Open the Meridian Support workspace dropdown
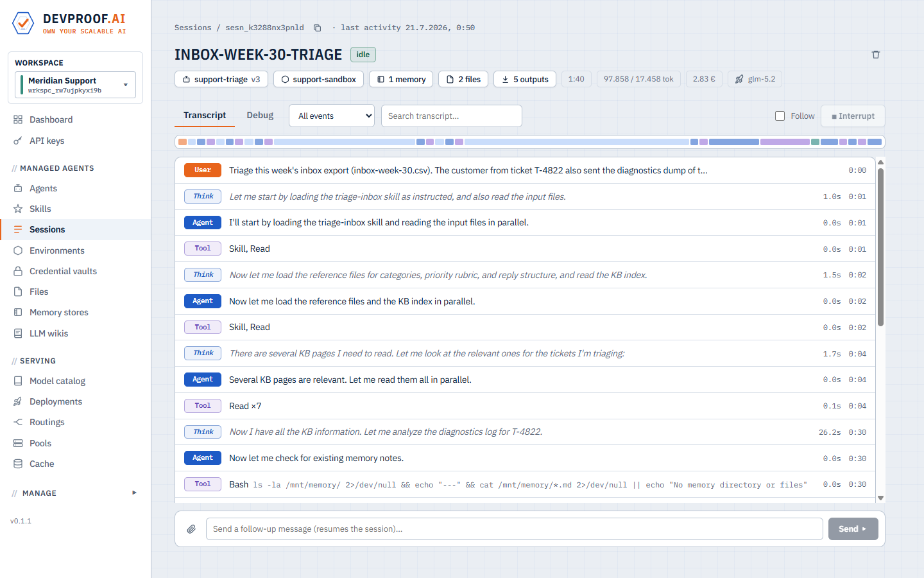The height and width of the screenshot is (578, 924). (75, 85)
